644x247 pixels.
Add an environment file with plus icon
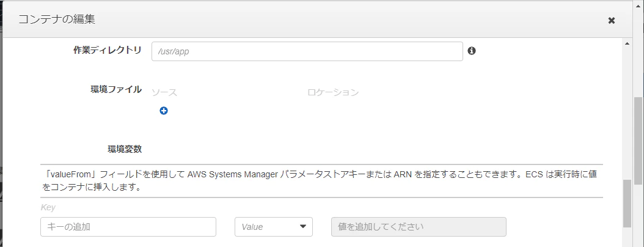click(164, 111)
